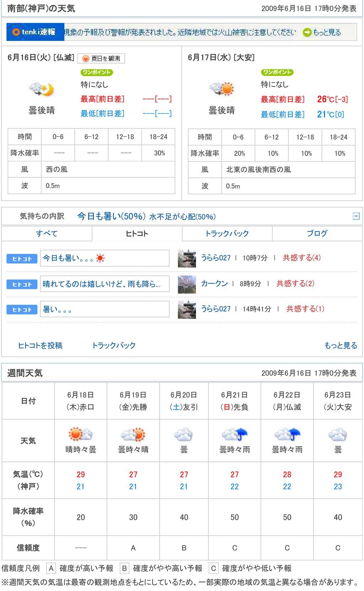Click the June 23 cloud icon
The width and height of the screenshot is (364, 591).
(337, 434)
